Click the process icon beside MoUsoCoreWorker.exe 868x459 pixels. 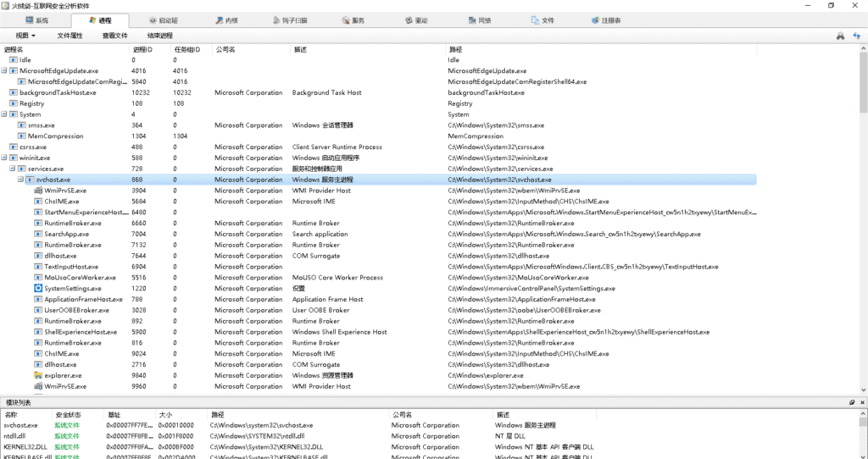(x=38, y=278)
